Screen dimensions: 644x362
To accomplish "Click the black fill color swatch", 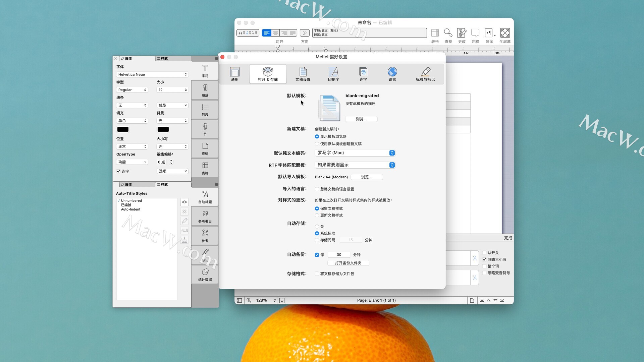I will coord(123,129).
